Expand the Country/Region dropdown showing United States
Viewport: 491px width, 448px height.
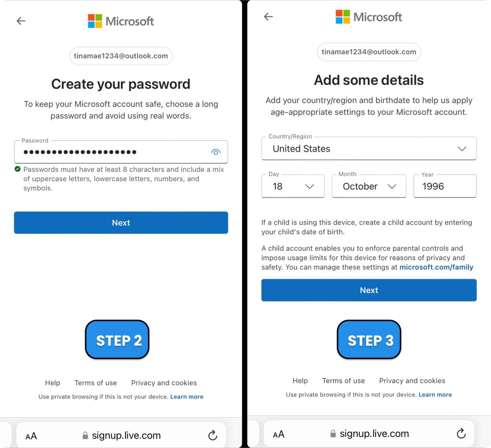(369, 149)
